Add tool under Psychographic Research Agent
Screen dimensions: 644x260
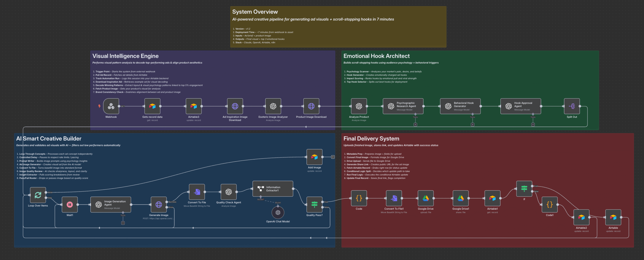415,125
